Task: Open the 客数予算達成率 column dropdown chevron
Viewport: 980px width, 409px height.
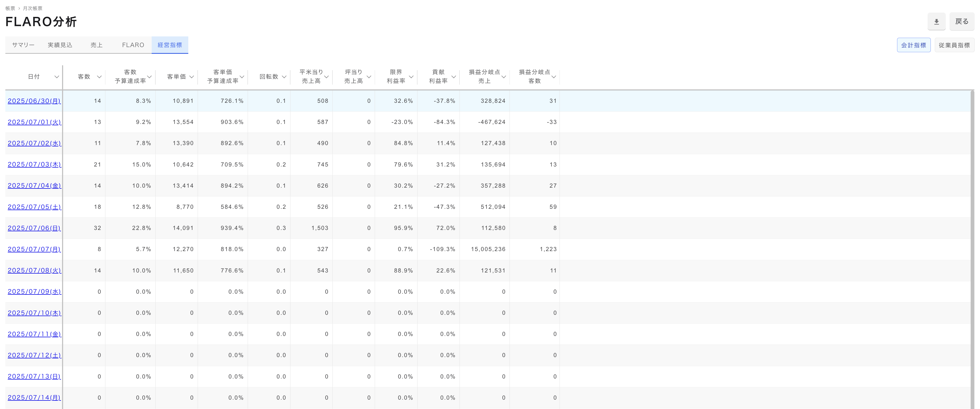Action: coord(150,77)
